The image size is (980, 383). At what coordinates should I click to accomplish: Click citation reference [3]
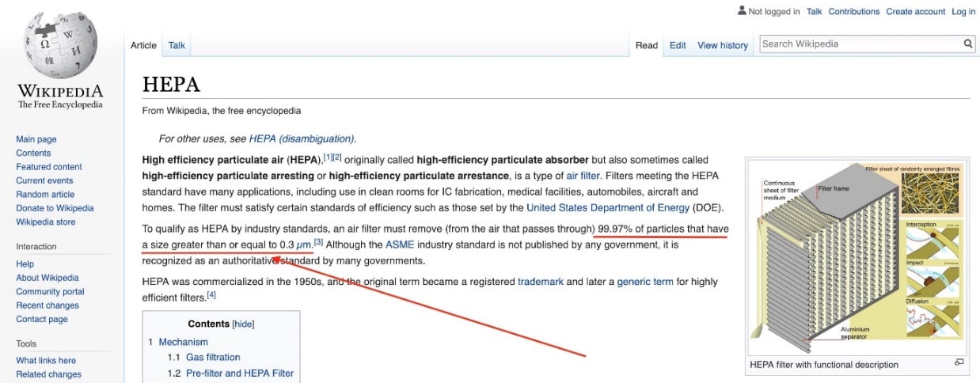pos(318,242)
